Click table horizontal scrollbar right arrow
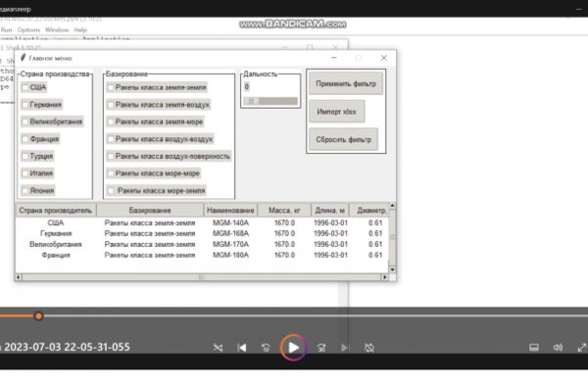Screen dimensions: 588x392 (384, 277)
